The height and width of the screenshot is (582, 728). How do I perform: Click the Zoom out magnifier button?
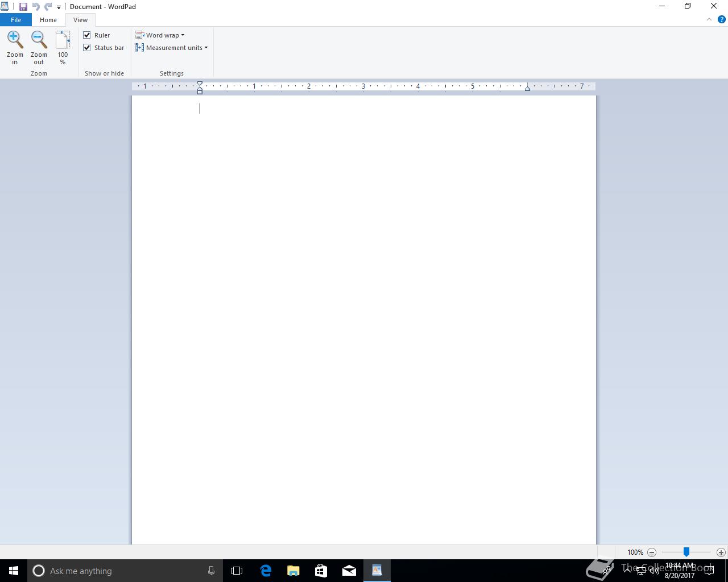coord(39,48)
